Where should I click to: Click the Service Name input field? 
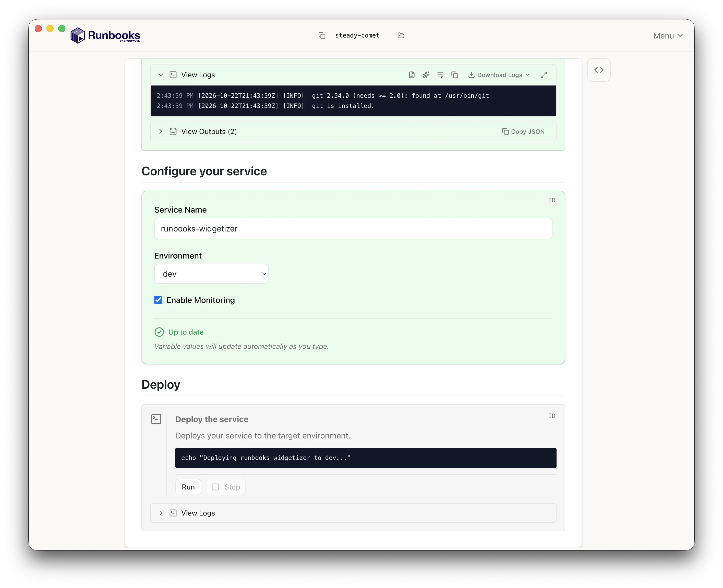(353, 229)
